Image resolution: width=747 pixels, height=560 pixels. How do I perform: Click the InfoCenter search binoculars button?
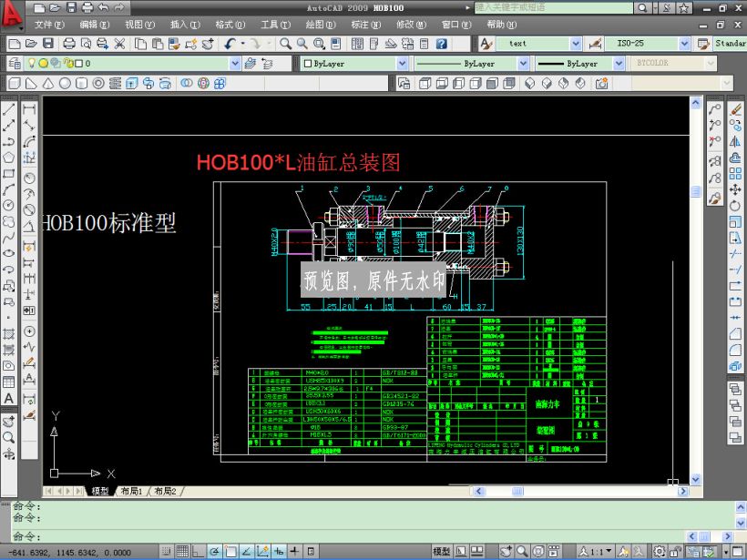coord(642,7)
